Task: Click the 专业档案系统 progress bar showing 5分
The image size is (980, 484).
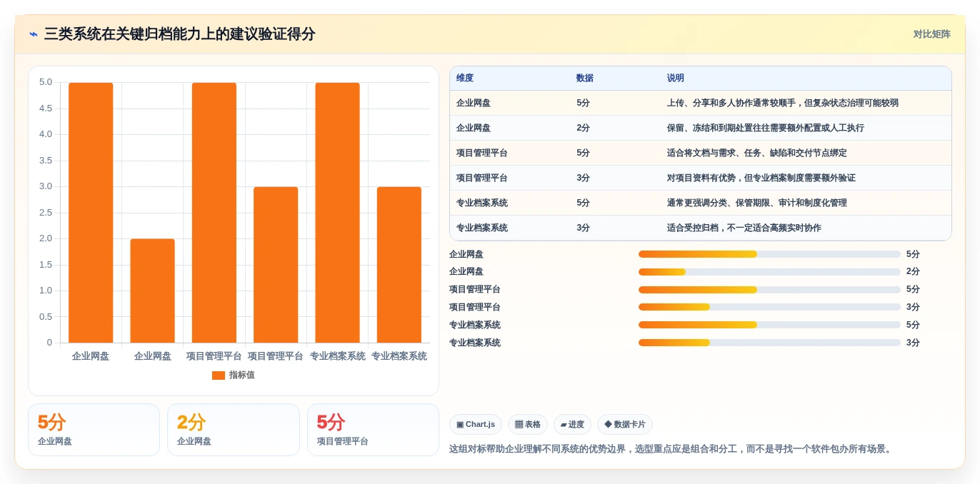Action: point(769,325)
